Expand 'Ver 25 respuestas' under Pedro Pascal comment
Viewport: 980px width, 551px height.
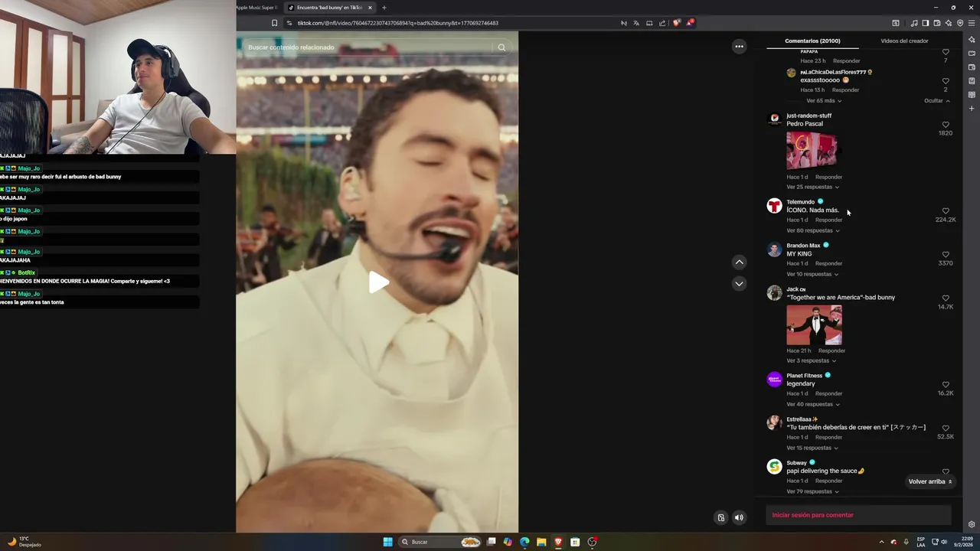(x=812, y=187)
